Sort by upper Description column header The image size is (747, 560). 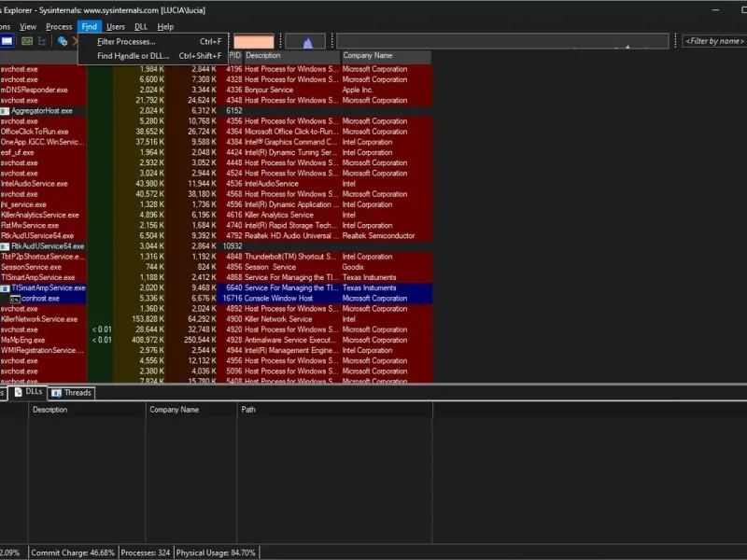click(x=292, y=56)
